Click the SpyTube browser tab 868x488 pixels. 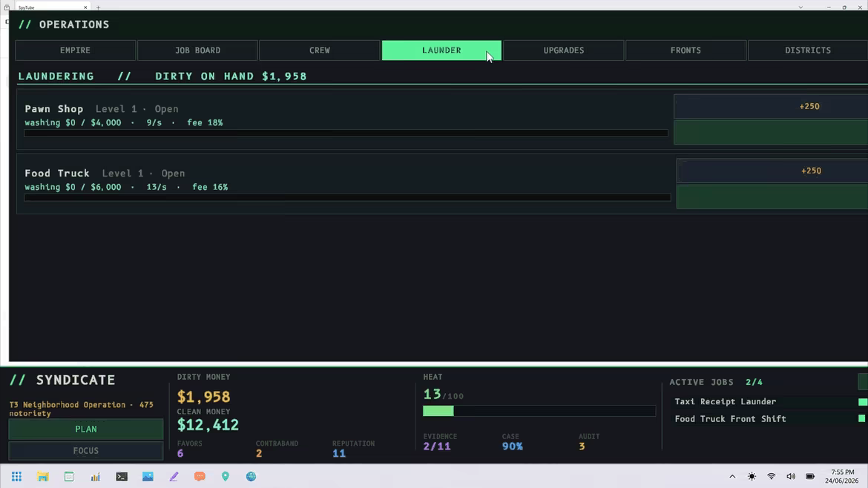point(51,7)
